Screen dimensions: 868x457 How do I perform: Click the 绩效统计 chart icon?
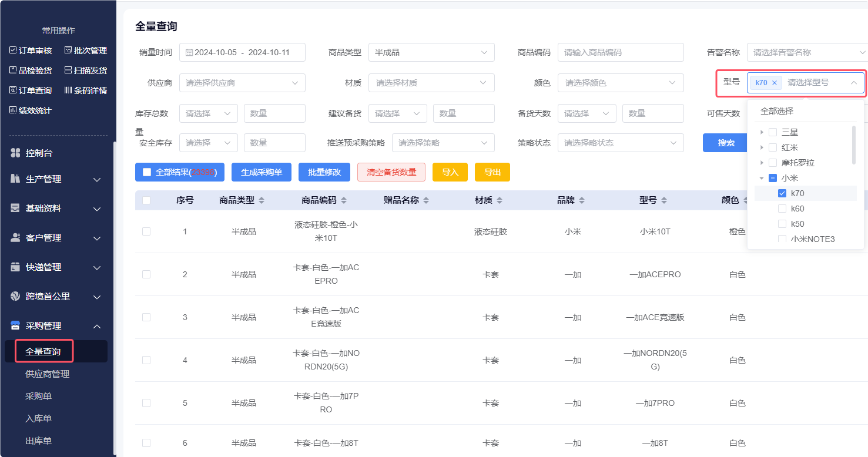click(13, 110)
